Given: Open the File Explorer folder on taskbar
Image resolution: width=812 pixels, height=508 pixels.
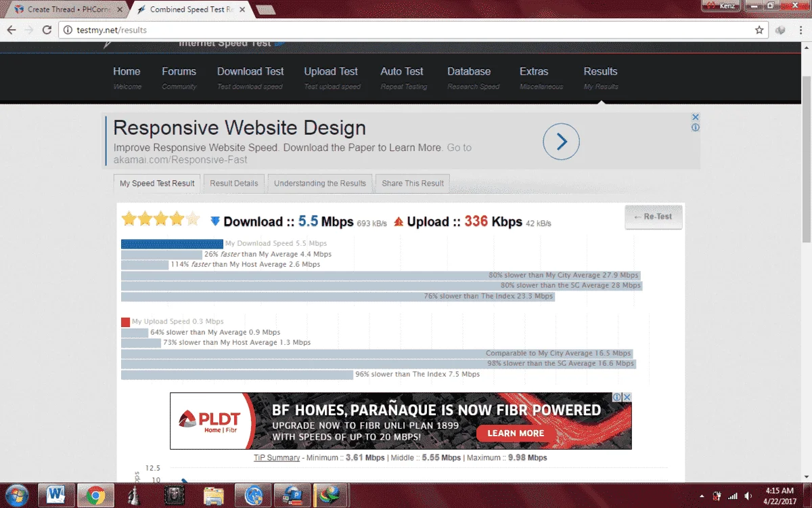Looking at the screenshot, I should [x=214, y=496].
